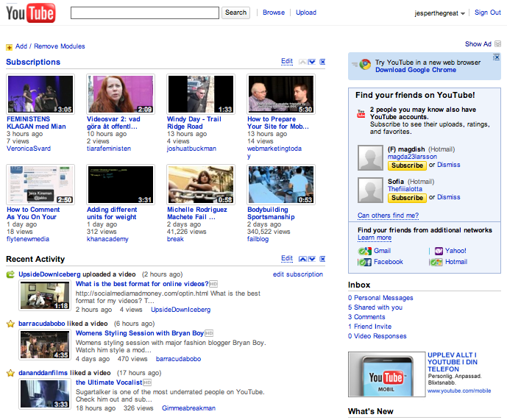507x420 pixels.
Task: Click Learn more about additional networks
Action: 375,238
